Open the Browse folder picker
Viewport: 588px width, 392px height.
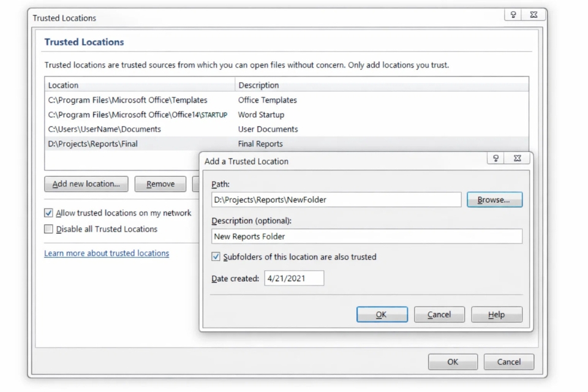coord(494,200)
